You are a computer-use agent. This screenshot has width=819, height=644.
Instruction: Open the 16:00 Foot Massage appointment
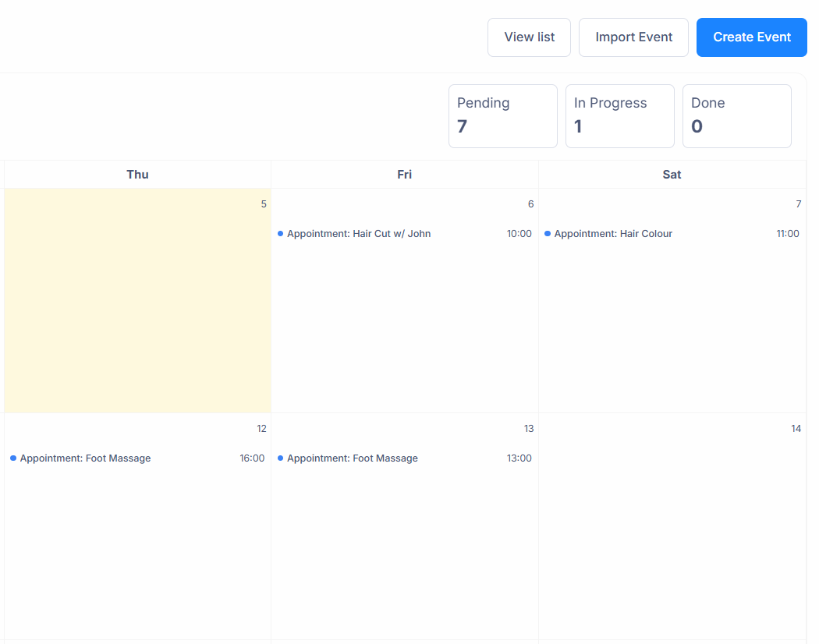86,458
